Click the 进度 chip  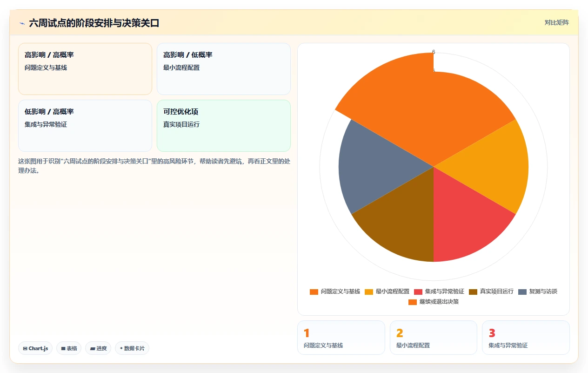98,348
